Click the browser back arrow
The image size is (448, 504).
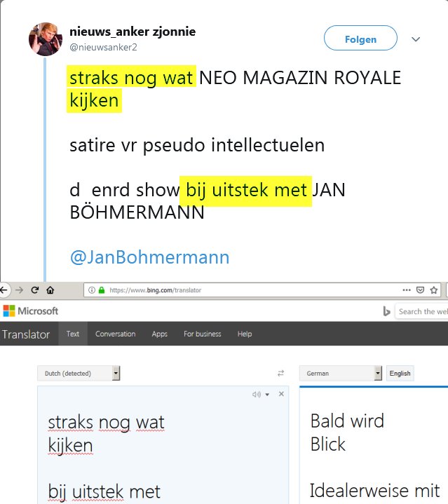tap(4, 290)
